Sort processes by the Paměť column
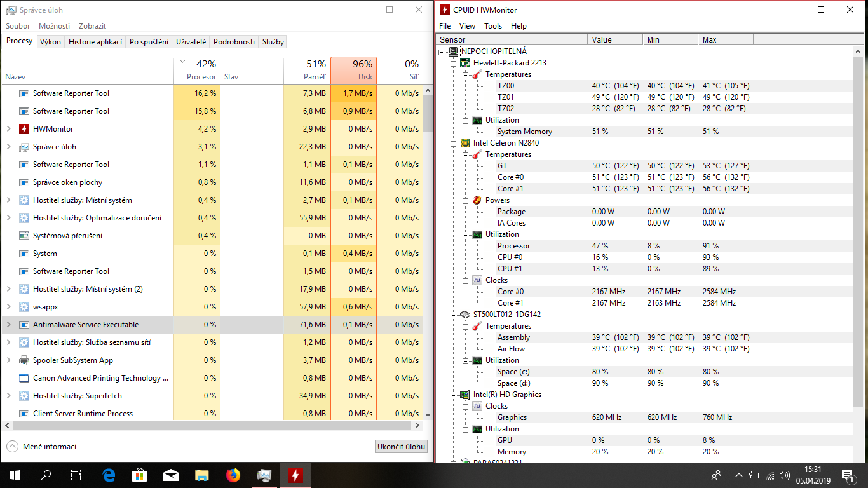The width and height of the screenshot is (868, 488). (x=307, y=70)
